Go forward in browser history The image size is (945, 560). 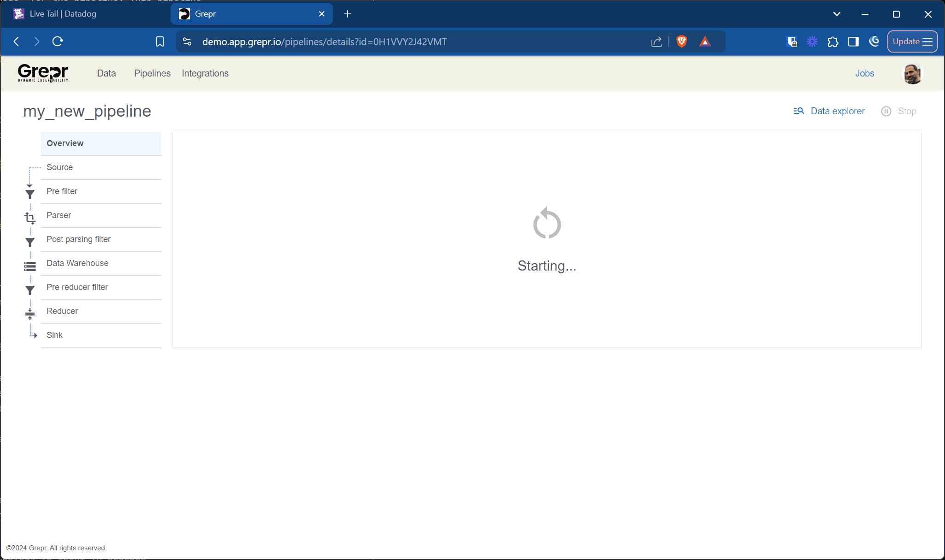click(37, 41)
